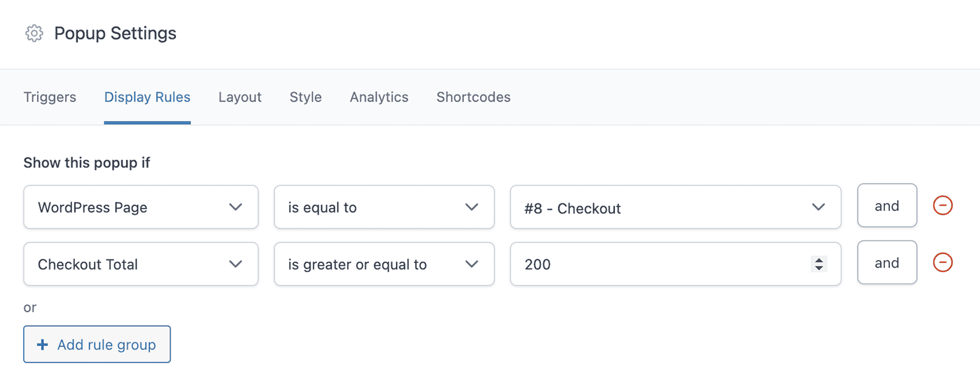Remove the WordPress Page rule with minus icon
Viewport: 980px width, 389px height.
pyautogui.click(x=942, y=206)
